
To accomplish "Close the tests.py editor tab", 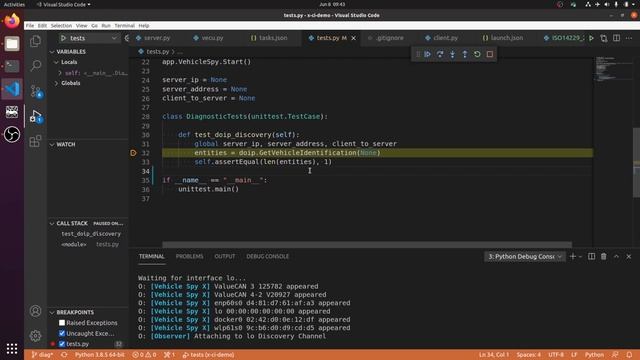I will (x=353, y=38).
